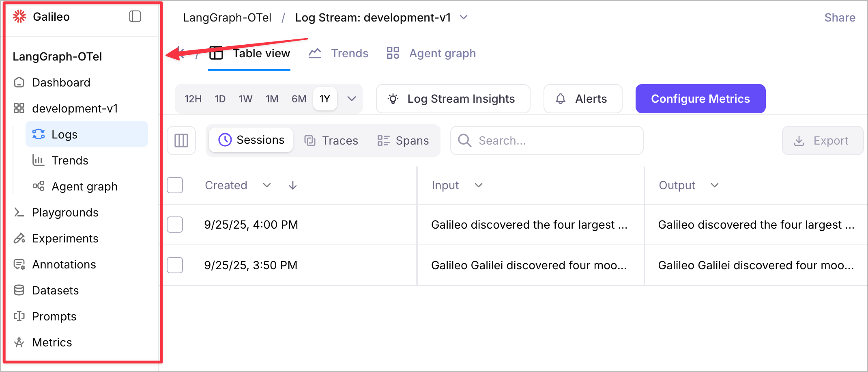Click the Experiments flask icon
Screen dimensions: 868x372
tap(19, 238)
